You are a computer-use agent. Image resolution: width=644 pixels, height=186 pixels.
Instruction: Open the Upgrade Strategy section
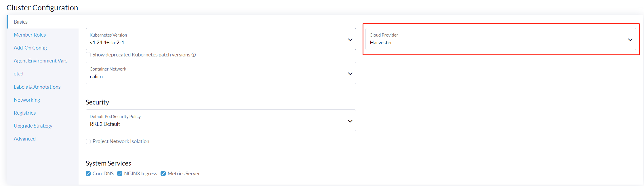33,126
